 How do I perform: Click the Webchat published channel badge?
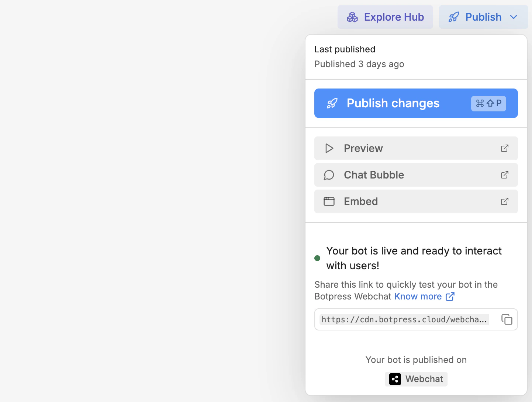pyautogui.click(x=416, y=379)
